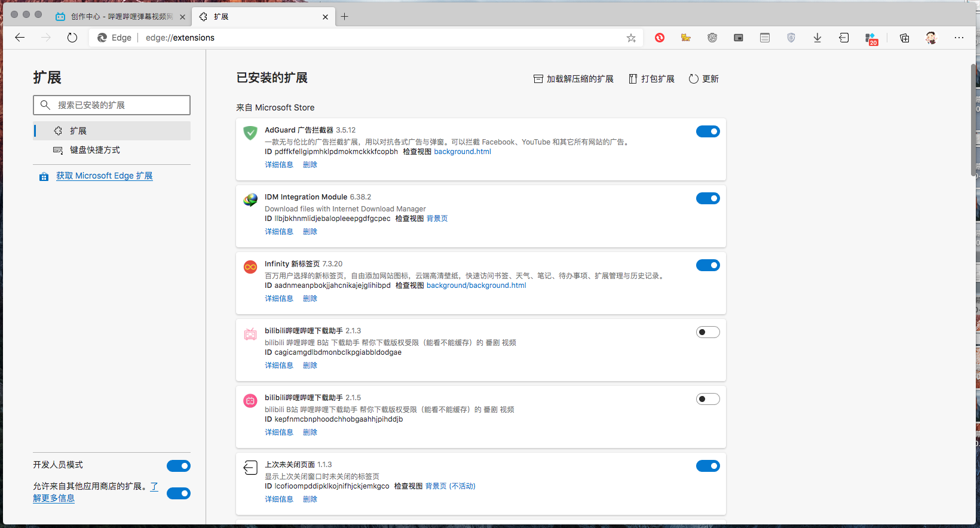Screen dimensions: 980x528
Task: Open 详细信息 for 上次未关闭页面
Action: click(279, 499)
